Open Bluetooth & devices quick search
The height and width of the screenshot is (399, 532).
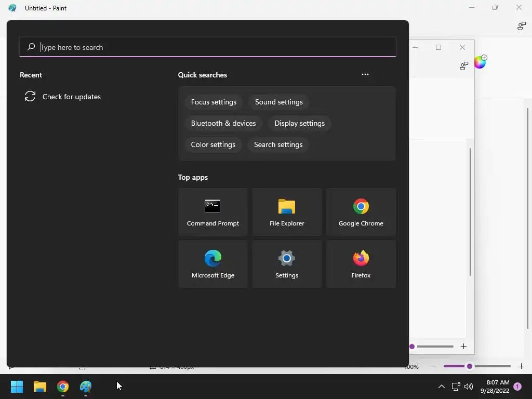pos(223,124)
